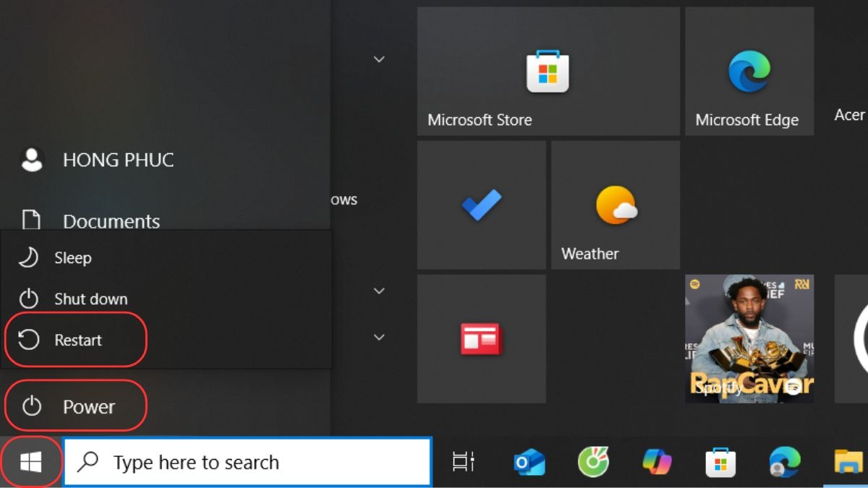Click the magnifier icon in search box
The height and width of the screenshot is (488, 868).
pyautogui.click(x=88, y=461)
